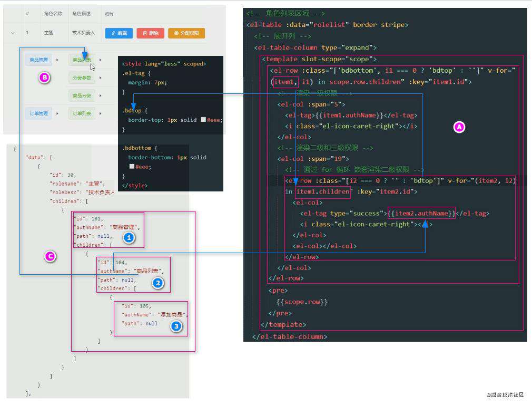Click the '渲染二级和三级权限' comment line
Viewport: 532px width, 405px height.
pyautogui.click(x=325, y=148)
